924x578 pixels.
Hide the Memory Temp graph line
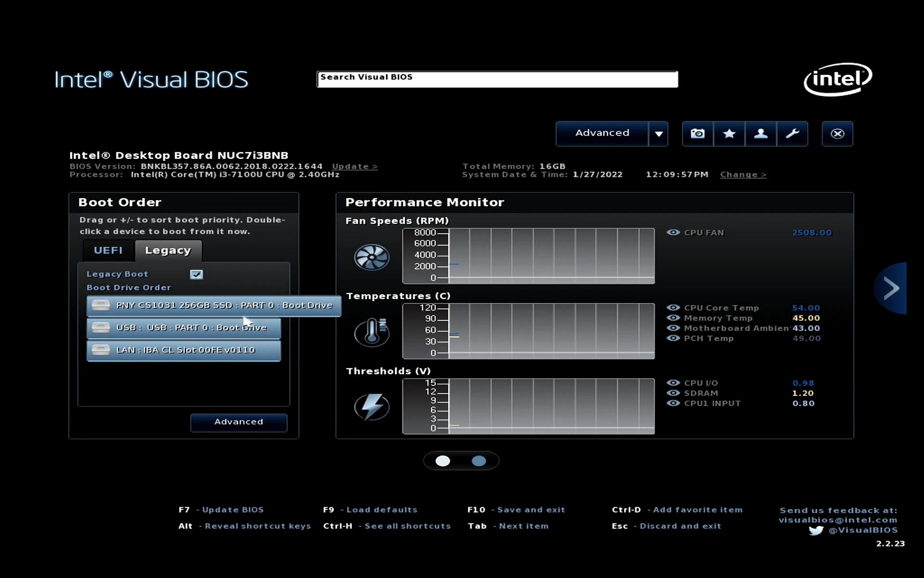[x=673, y=317]
